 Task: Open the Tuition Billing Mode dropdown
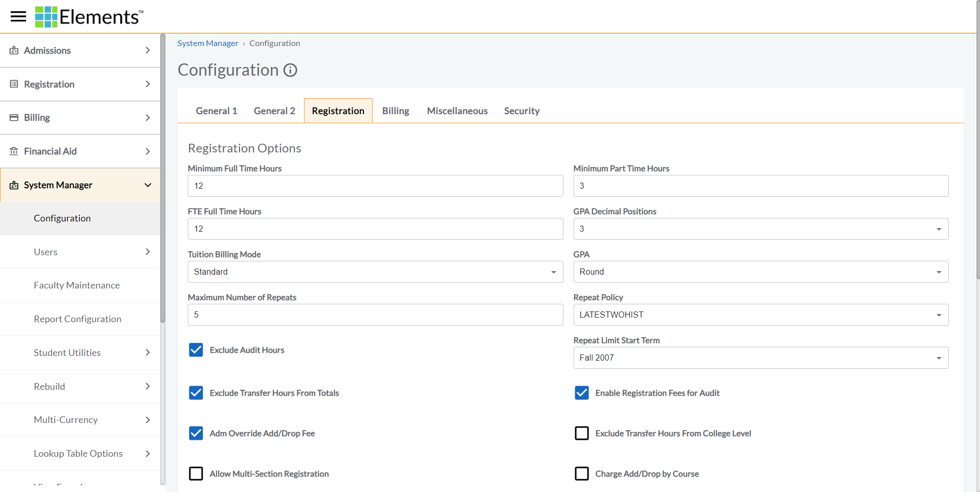(x=375, y=272)
